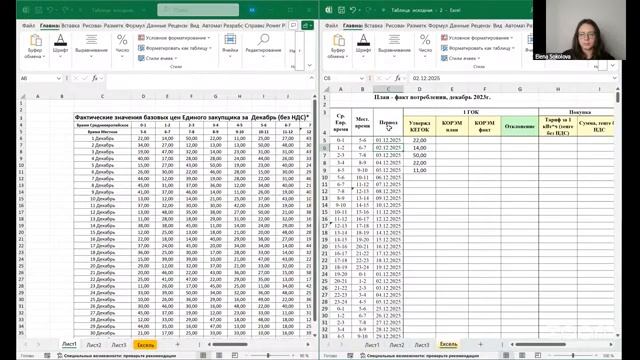The height and width of the screenshot is (360, 640).
Task: Switch to Normal view in left window
Action: click(x=203, y=356)
